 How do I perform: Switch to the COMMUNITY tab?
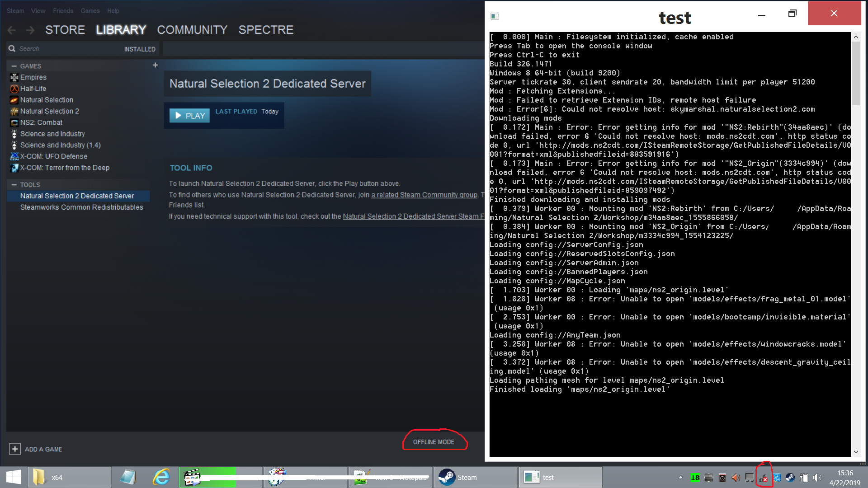pyautogui.click(x=192, y=30)
